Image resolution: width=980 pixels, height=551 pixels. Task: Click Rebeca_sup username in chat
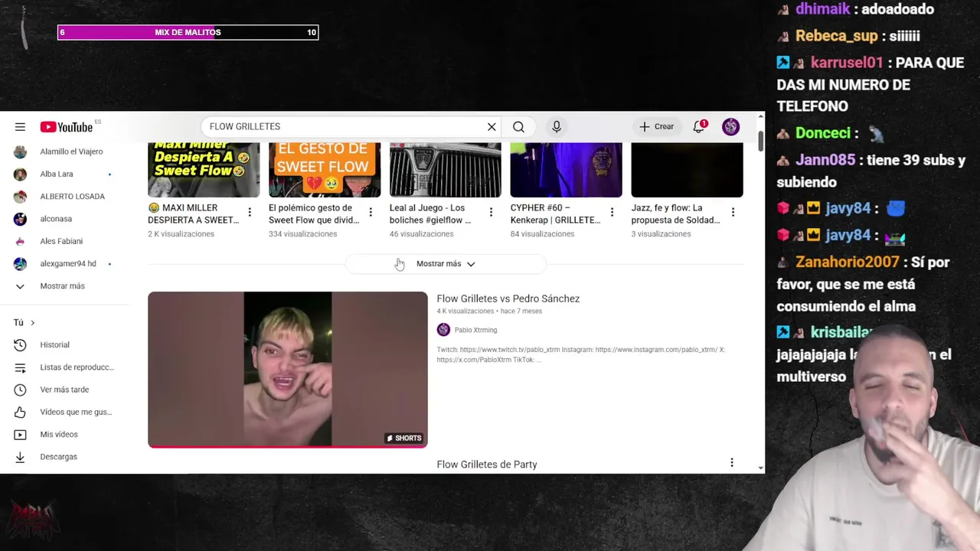pyautogui.click(x=835, y=36)
